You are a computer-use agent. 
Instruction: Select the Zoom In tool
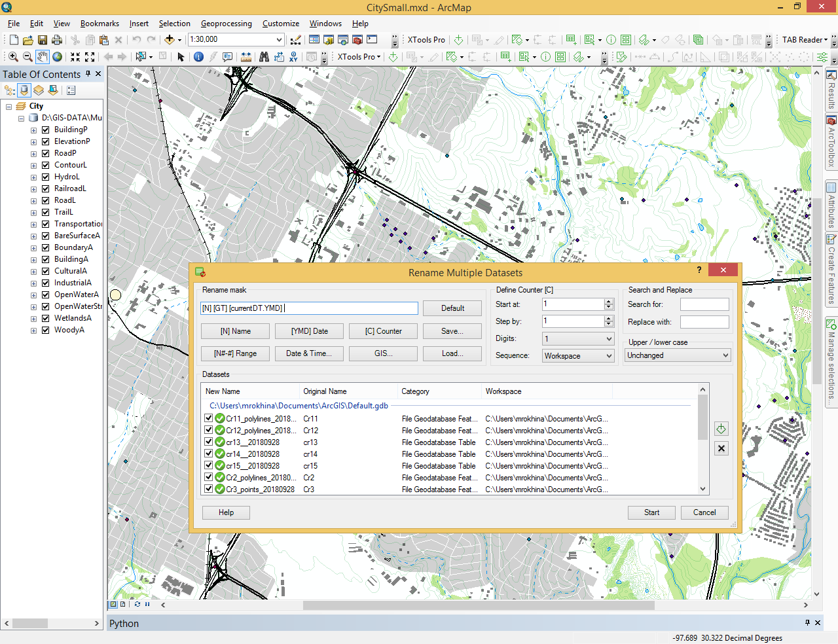(x=13, y=57)
